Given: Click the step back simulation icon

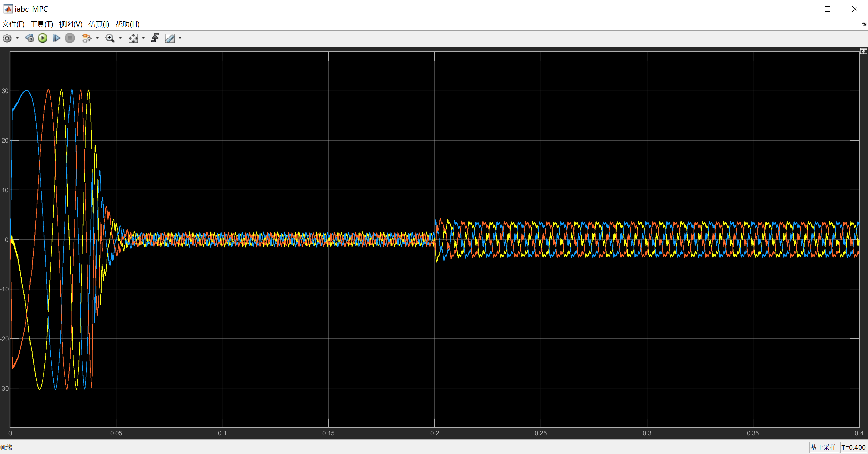Looking at the screenshot, I should pyautogui.click(x=29, y=38).
